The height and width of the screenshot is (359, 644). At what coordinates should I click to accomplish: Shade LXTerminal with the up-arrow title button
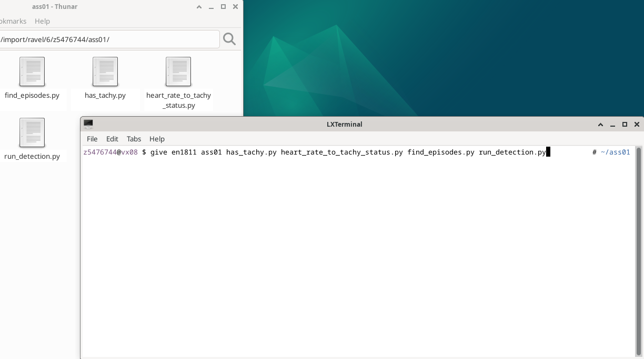600,125
